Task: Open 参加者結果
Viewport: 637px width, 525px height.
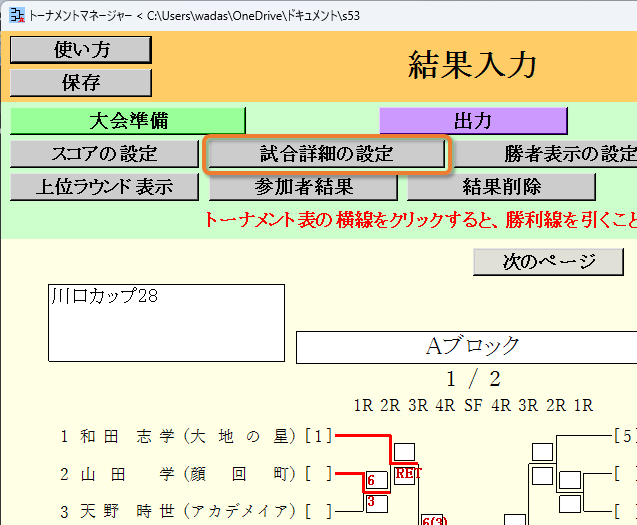Action: pyautogui.click(x=303, y=187)
